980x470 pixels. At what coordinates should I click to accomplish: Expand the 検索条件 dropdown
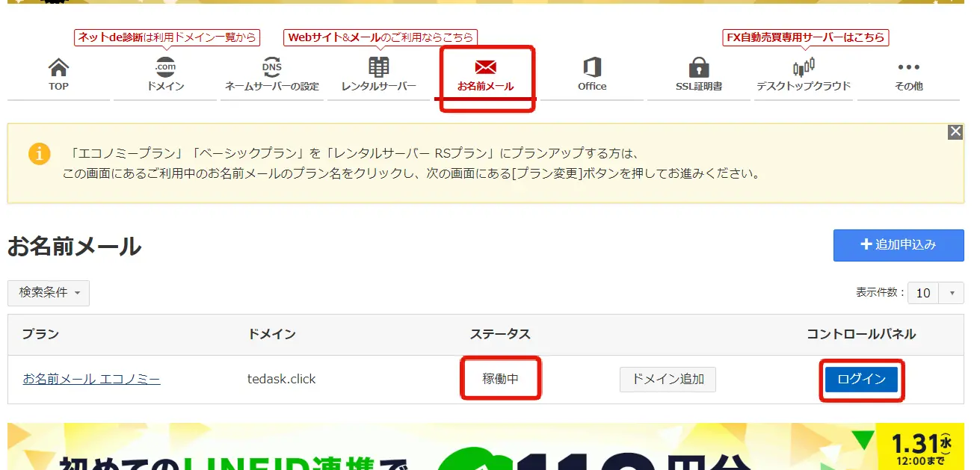49,293
